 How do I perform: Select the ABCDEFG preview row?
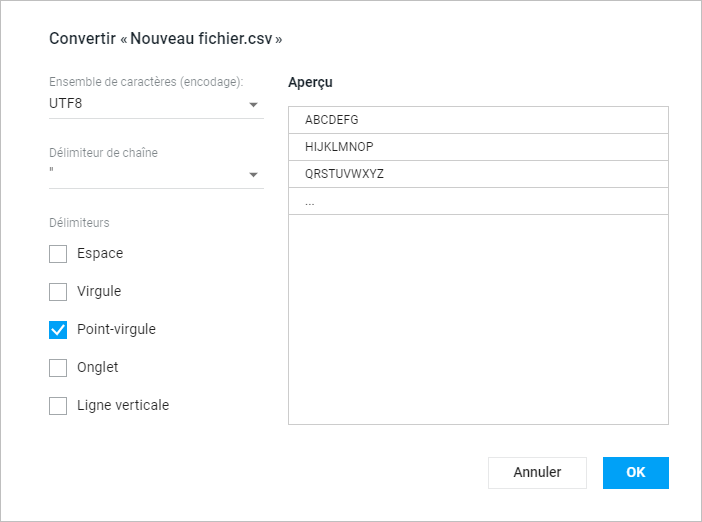[479, 120]
